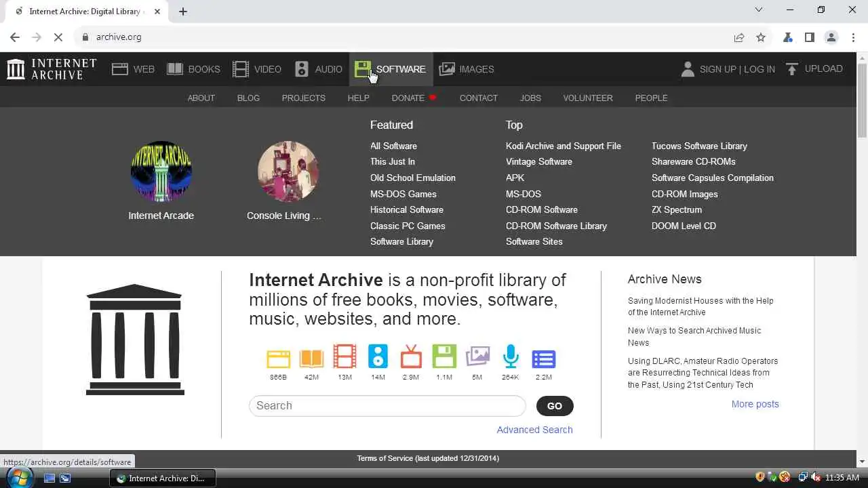The width and height of the screenshot is (868, 488).
Task: Select the blue audio icon labeled 14M
Action: click(x=378, y=357)
